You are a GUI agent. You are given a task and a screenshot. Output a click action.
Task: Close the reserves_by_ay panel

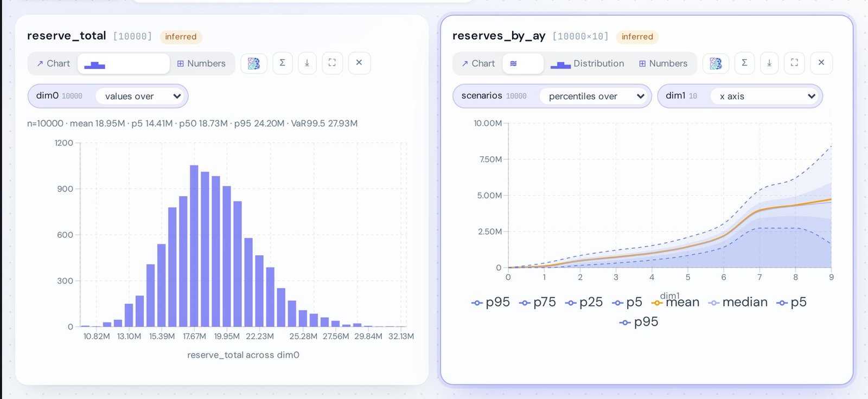coord(821,63)
